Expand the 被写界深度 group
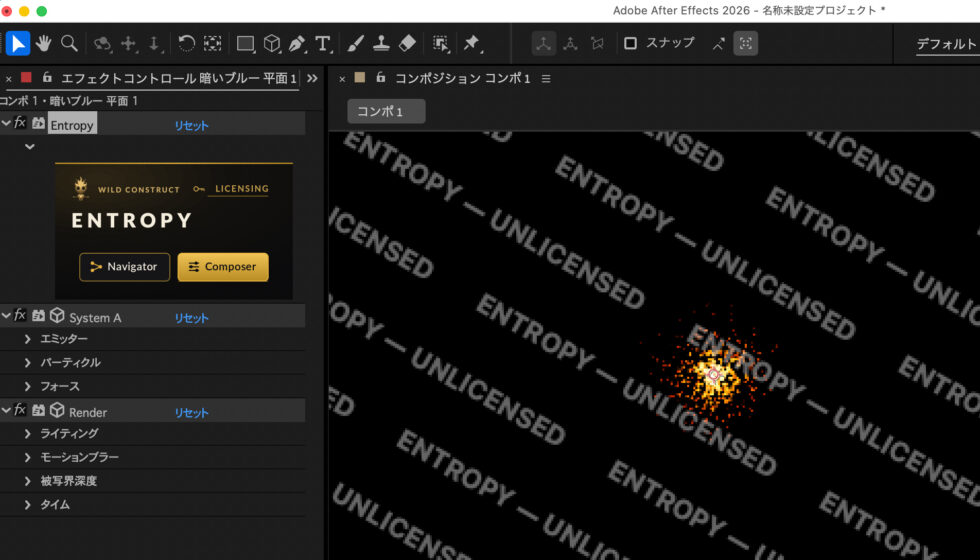This screenshot has width=980, height=560. click(28, 481)
